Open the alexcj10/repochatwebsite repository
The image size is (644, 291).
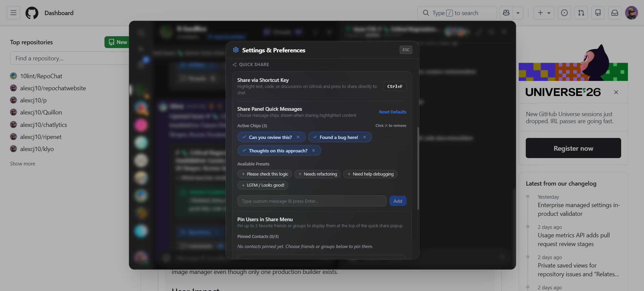coord(53,88)
